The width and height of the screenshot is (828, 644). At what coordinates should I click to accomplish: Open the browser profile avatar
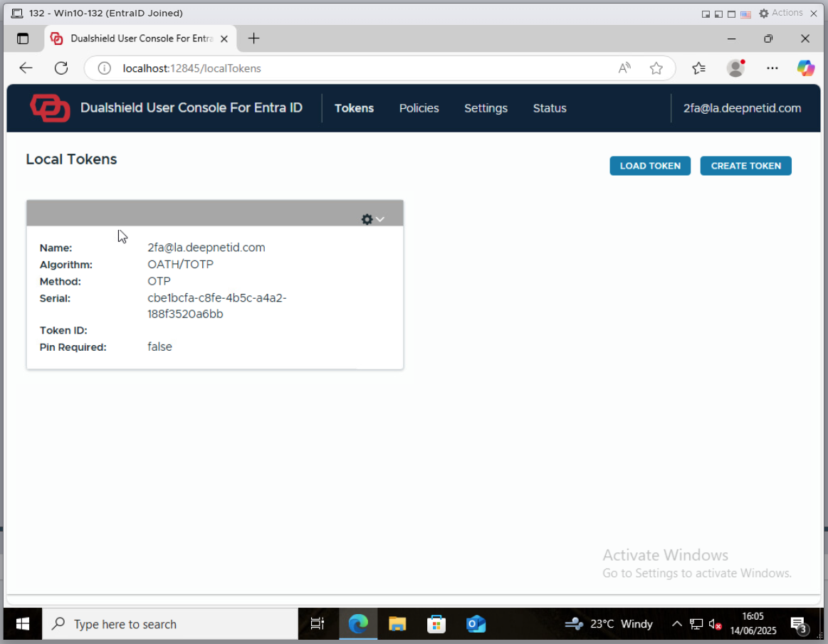pyautogui.click(x=735, y=68)
